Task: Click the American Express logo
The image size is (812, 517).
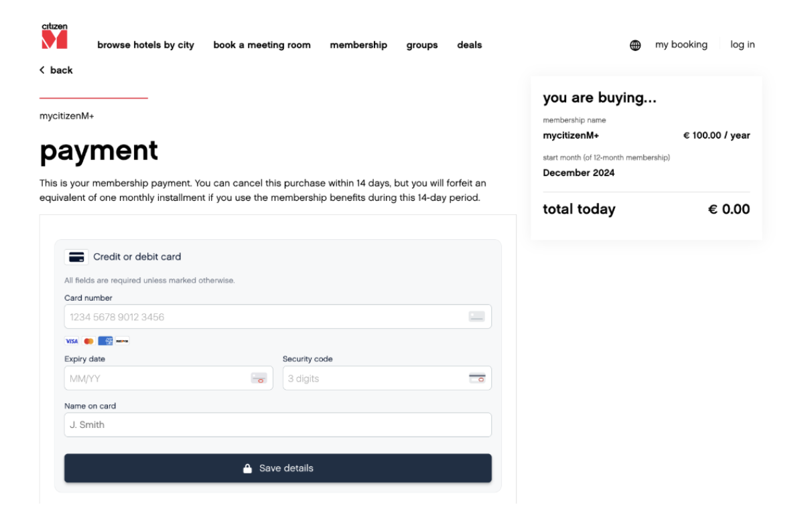Action: click(x=105, y=341)
